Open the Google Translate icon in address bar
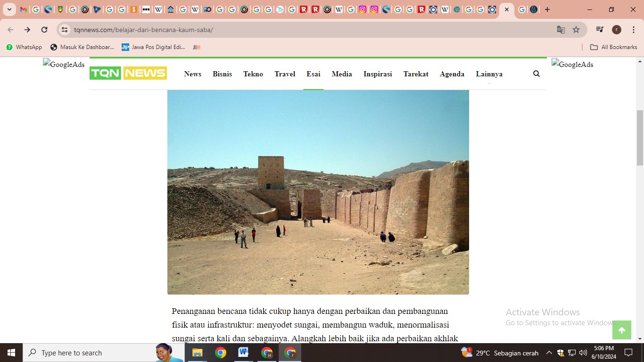The width and height of the screenshot is (644, 362). [561, 30]
